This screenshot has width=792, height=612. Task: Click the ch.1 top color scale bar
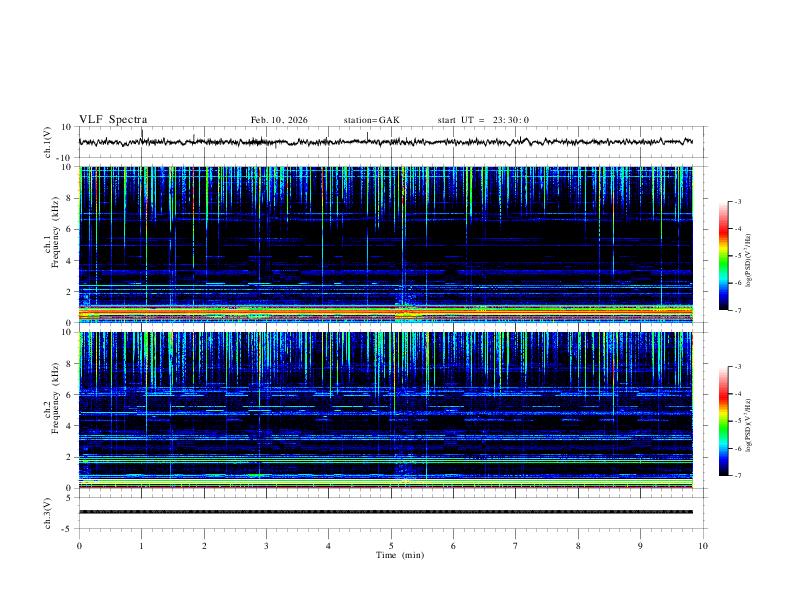723,256
